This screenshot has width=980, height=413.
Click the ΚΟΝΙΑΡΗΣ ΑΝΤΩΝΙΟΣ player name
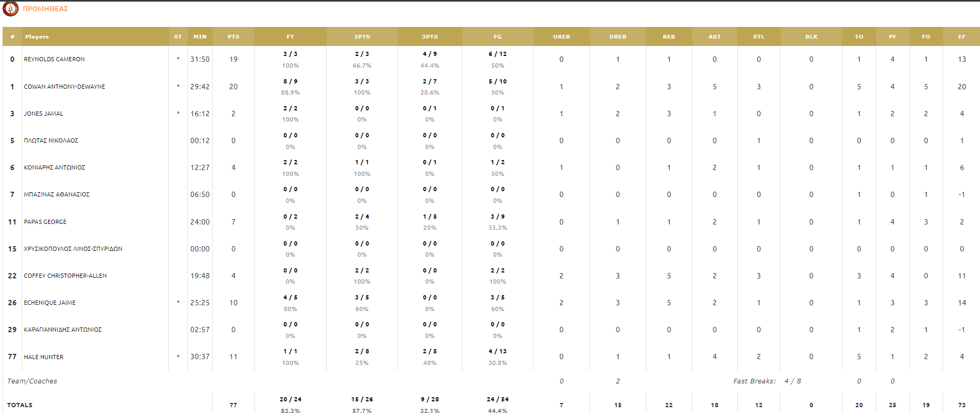click(x=54, y=167)
